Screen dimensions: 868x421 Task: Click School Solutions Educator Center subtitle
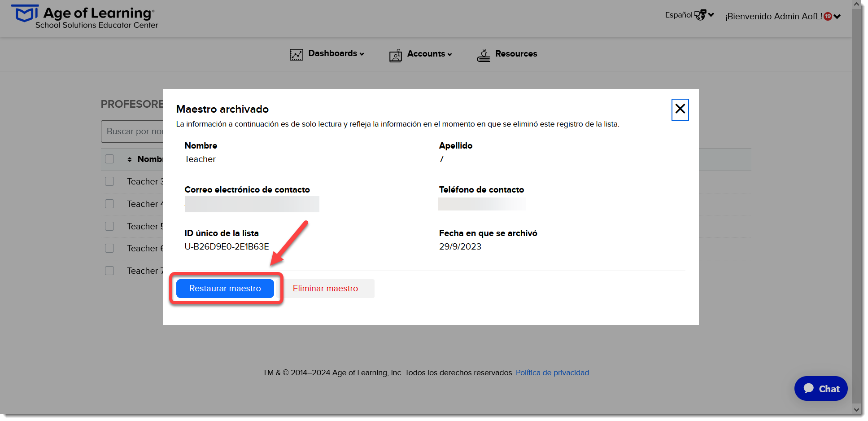(97, 25)
